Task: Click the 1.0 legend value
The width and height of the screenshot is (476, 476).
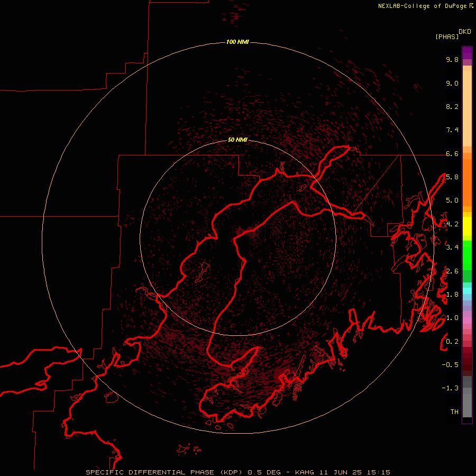Action: tap(452, 318)
